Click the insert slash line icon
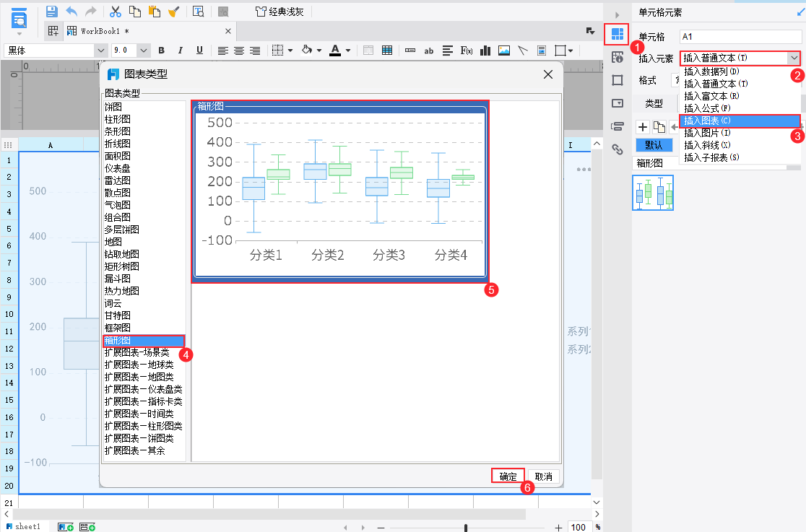Image resolution: width=806 pixels, height=532 pixels. (523, 51)
